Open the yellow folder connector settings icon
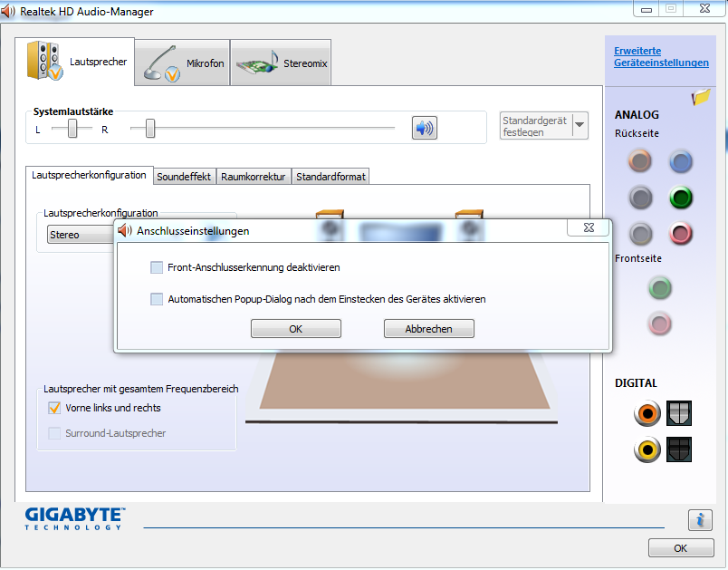The image size is (728, 570). tap(701, 97)
